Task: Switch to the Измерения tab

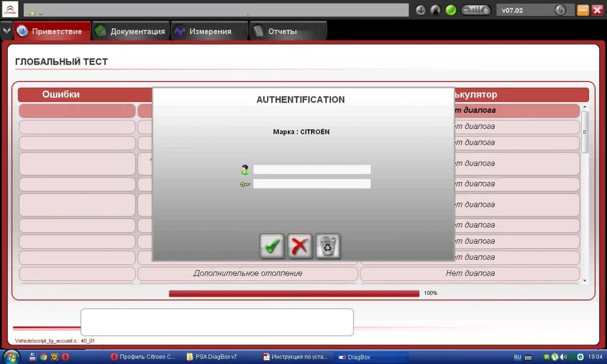Action: 209,31
